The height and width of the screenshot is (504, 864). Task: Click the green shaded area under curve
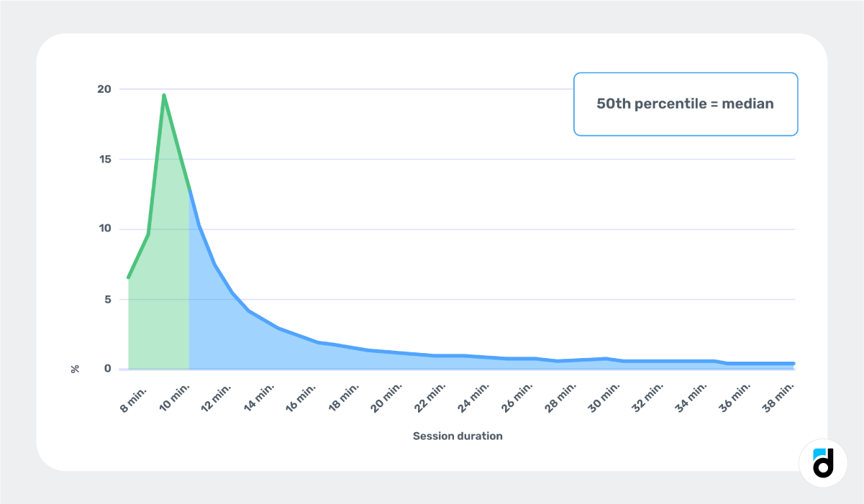point(162,288)
